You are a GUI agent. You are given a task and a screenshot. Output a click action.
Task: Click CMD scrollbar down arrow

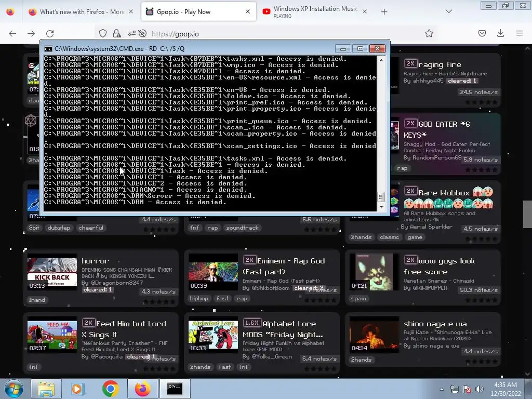[x=381, y=207]
